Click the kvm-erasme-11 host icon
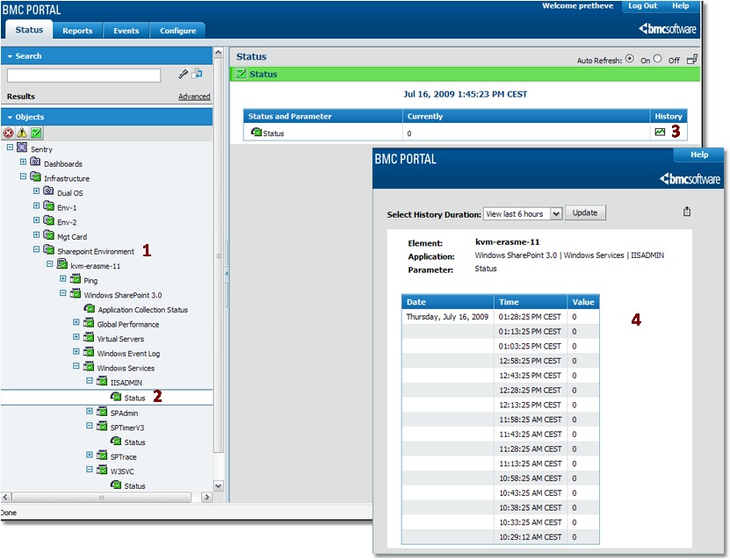730x560 pixels. click(x=61, y=264)
